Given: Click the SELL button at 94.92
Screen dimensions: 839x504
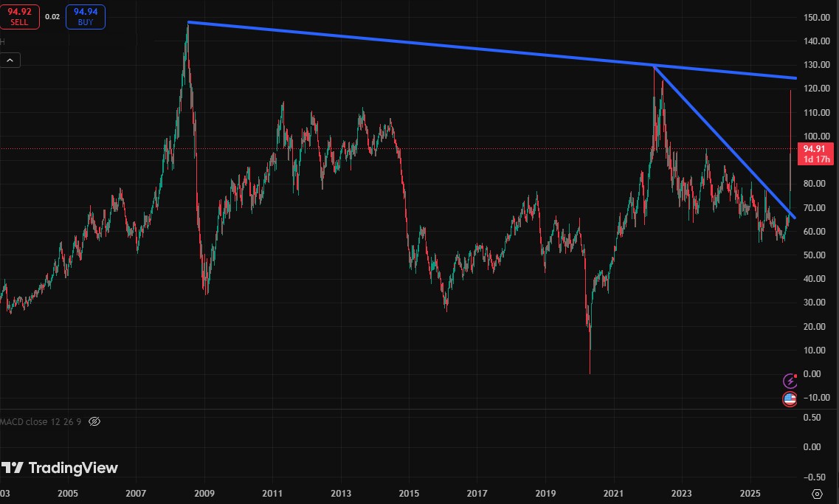Looking at the screenshot, I should point(19,16).
